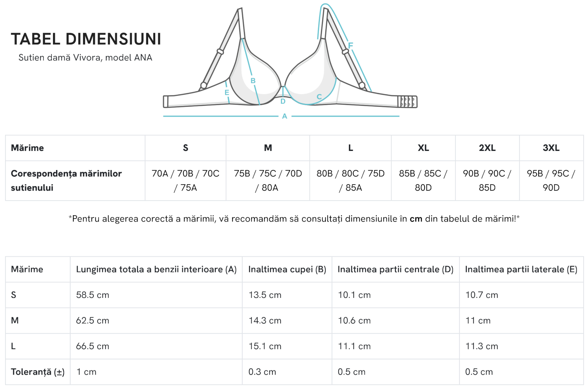The image size is (588, 388).
Task: Select the XL size column header
Action: tap(423, 148)
